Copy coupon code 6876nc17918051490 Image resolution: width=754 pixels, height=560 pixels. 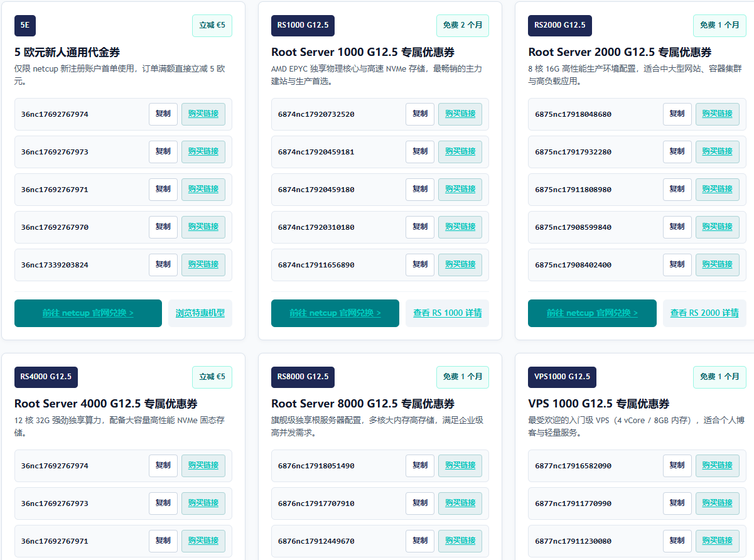[x=420, y=466]
